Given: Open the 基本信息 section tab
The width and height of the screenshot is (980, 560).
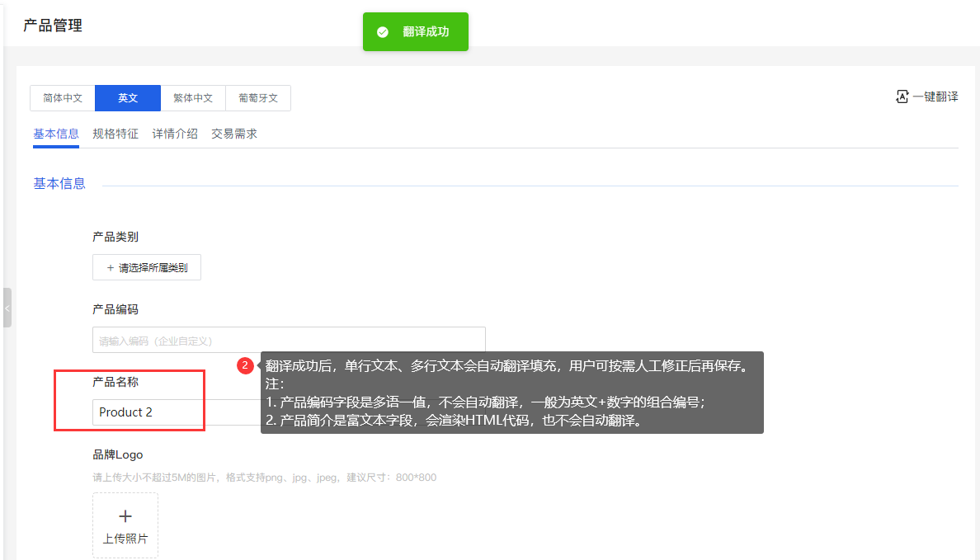Looking at the screenshot, I should click(55, 133).
